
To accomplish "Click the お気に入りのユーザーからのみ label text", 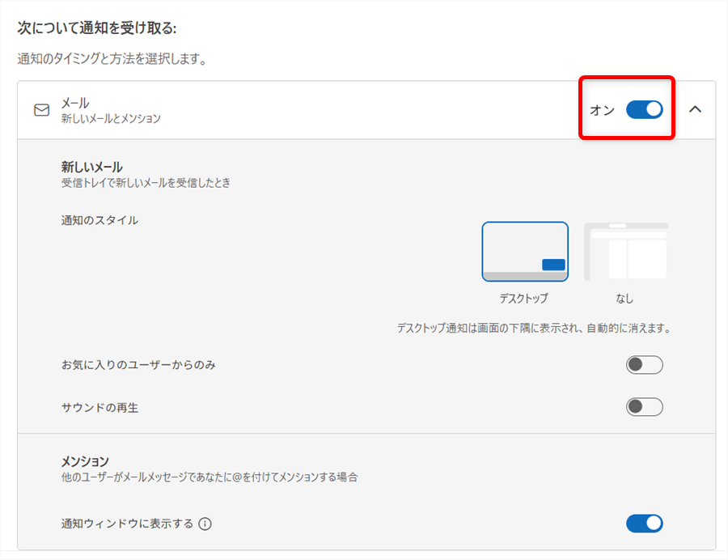I will [x=138, y=365].
